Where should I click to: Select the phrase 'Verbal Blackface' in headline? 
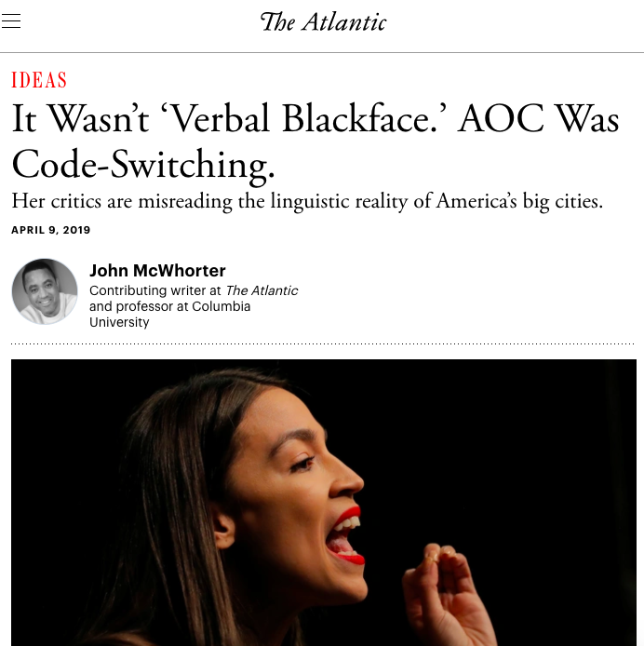303,119
